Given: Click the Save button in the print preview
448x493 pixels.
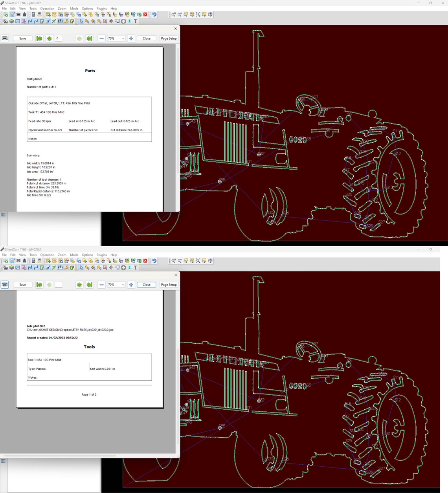Looking at the screenshot, I should [22, 38].
